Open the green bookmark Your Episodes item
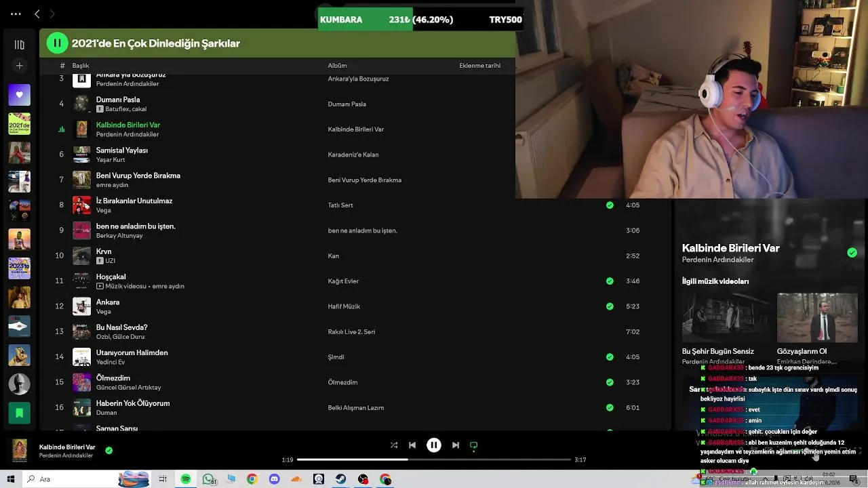Screen dimensions: 868x488 point(19,413)
